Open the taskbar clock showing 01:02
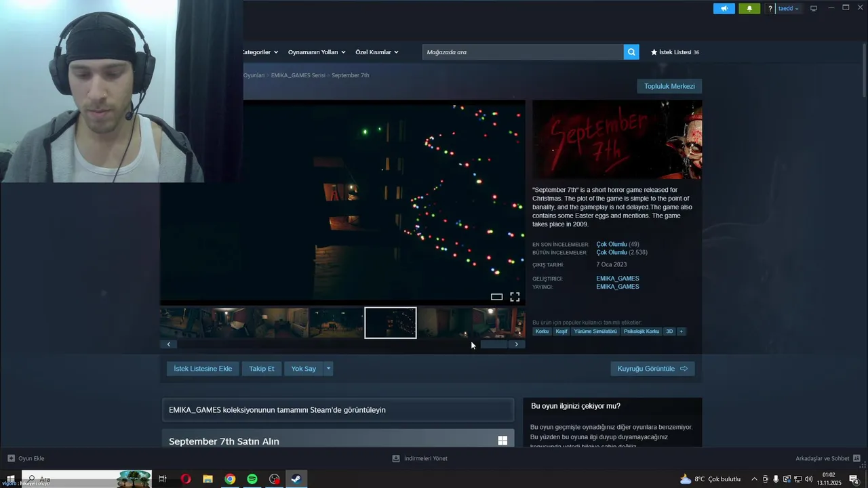Viewport: 868px width, 488px height. pos(829,479)
